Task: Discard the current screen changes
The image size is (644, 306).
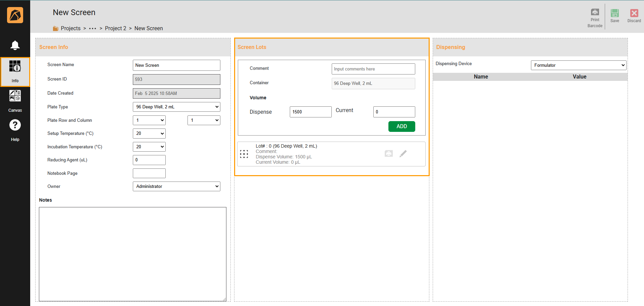Action: [x=634, y=13]
